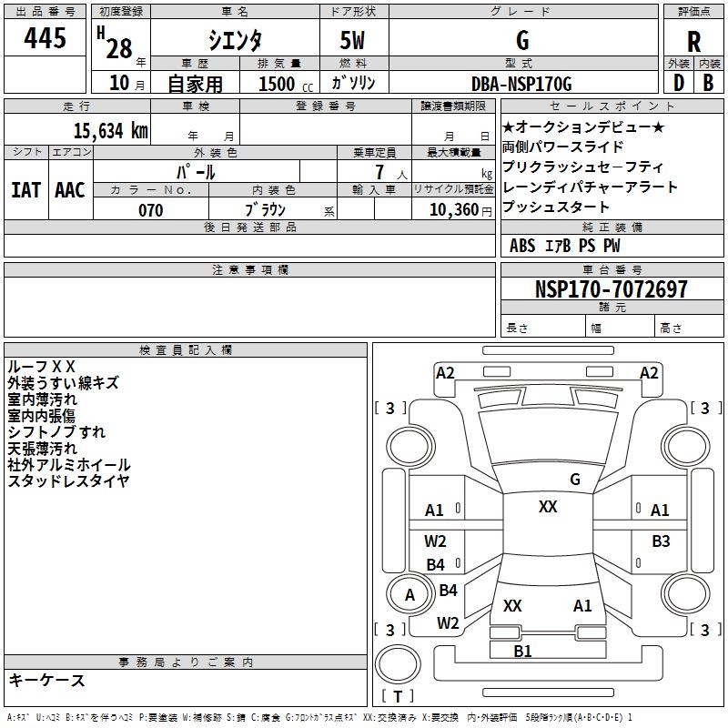The height and width of the screenshot is (728, 728).
Task: Select the overall grade R score
Action: coord(693,43)
